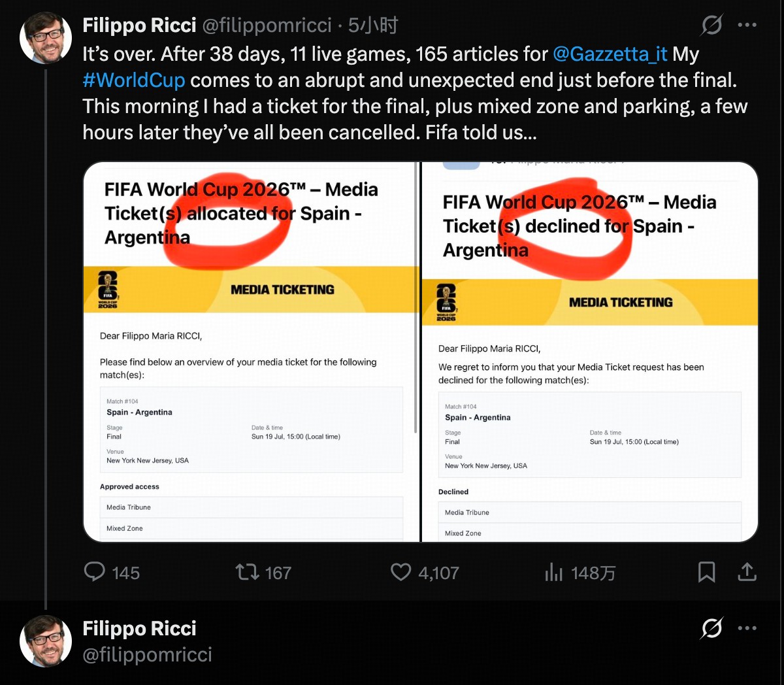
Task: Like the tweet with 4,107 likes
Action: tap(400, 572)
